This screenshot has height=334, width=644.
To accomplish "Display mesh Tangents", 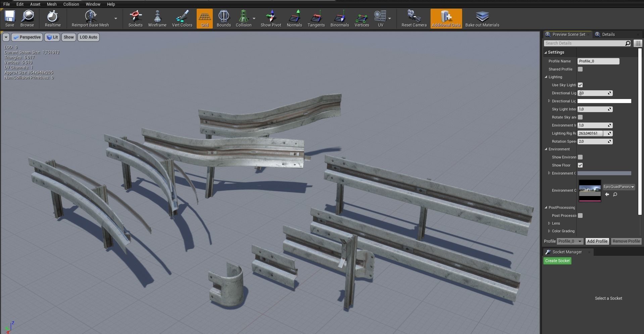I will [x=316, y=19].
